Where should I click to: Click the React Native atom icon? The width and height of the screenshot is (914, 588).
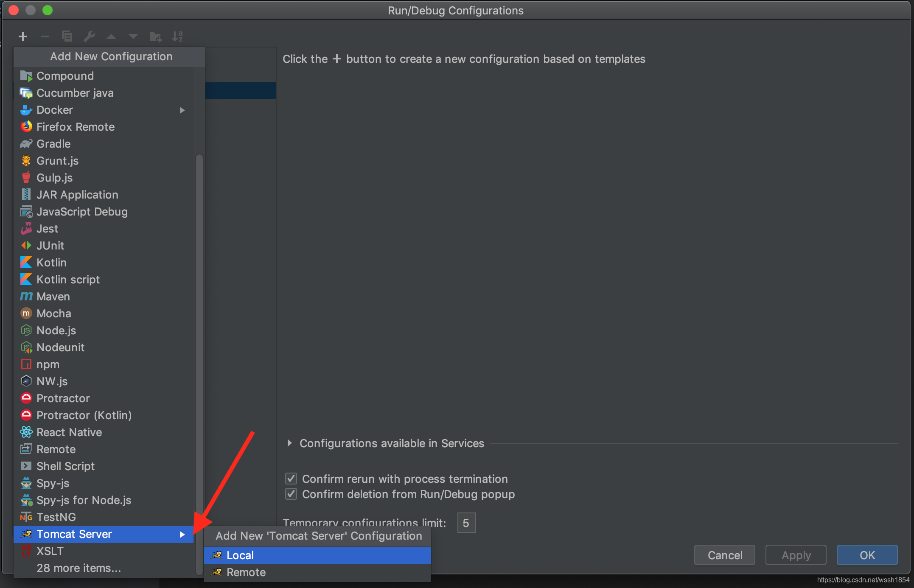(26, 432)
